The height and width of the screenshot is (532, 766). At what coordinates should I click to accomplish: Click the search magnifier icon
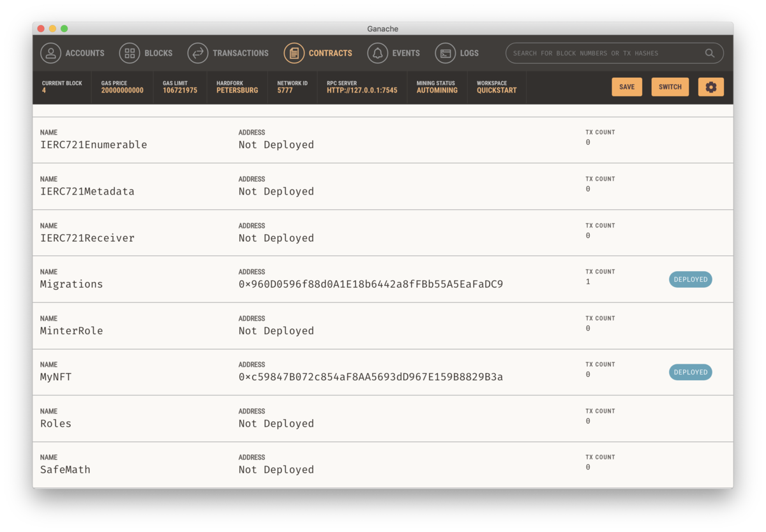pos(710,53)
